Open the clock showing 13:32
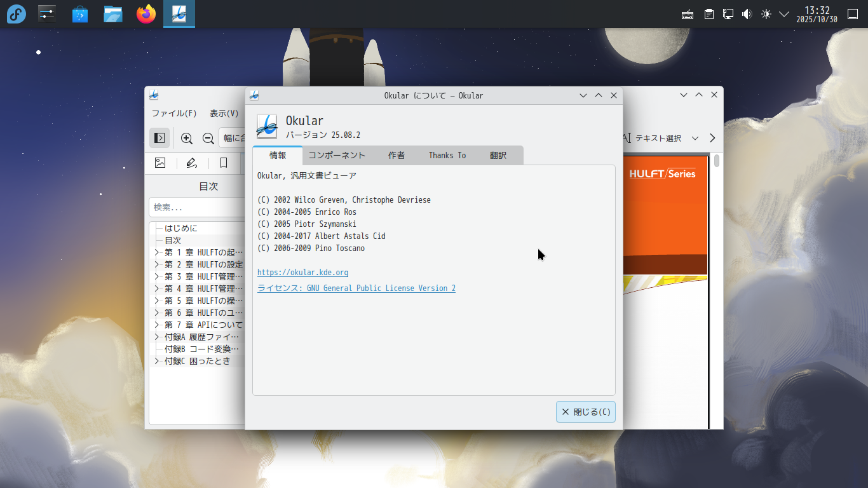868x488 pixels. pyautogui.click(x=817, y=14)
